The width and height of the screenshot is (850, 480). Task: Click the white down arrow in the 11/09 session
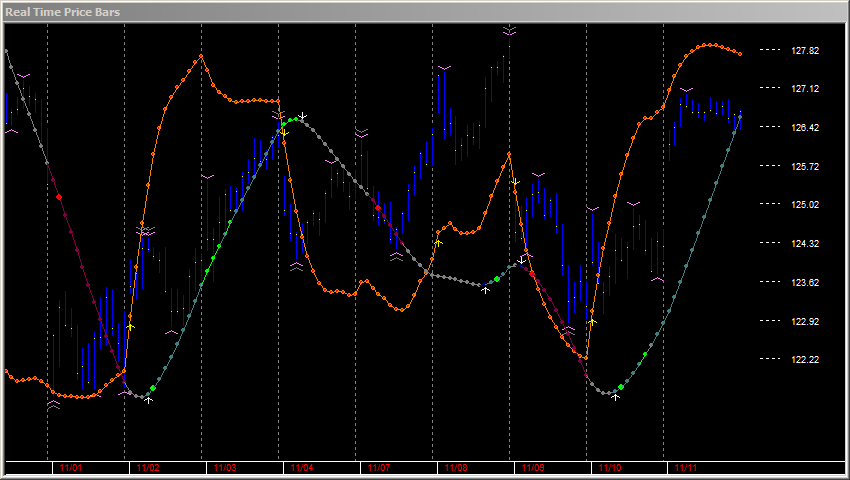tap(522, 261)
